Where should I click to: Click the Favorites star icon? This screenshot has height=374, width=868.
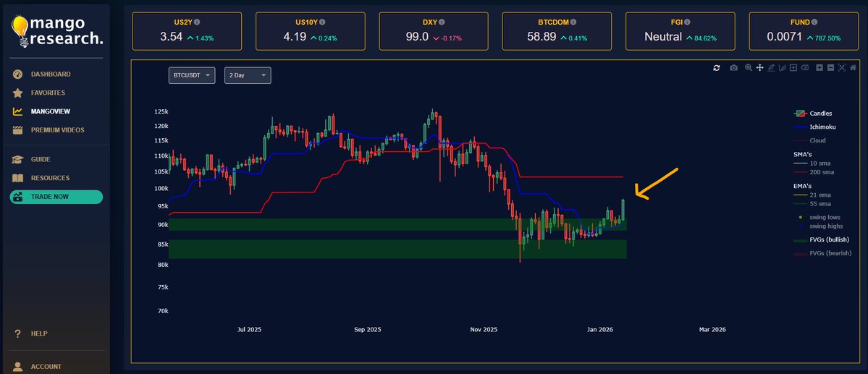click(17, 93)
